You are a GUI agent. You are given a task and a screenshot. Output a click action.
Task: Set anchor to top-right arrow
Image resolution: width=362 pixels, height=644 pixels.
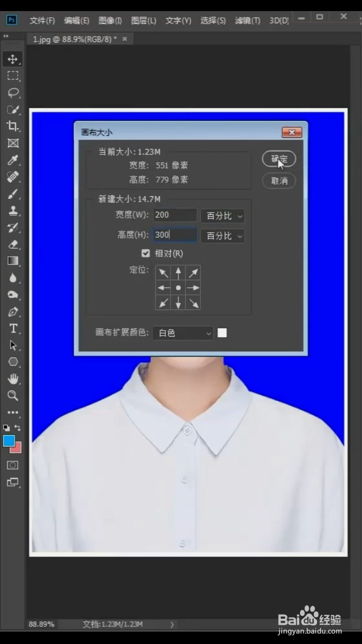(193, 273)
